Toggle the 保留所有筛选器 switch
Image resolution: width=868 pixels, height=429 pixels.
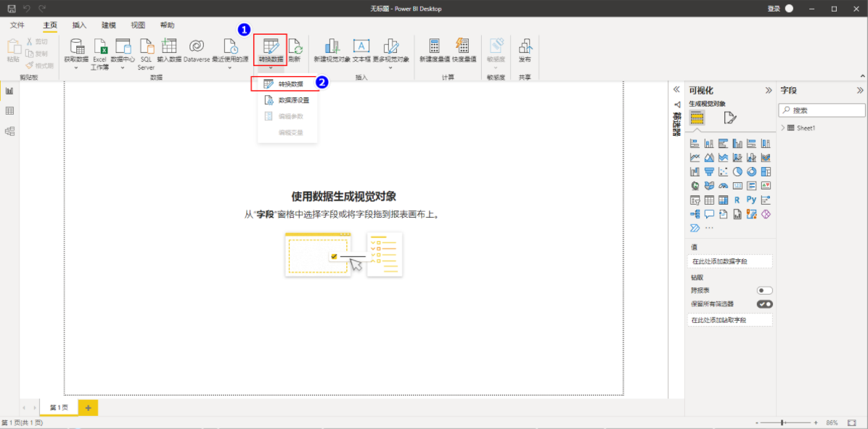(764, 304)
